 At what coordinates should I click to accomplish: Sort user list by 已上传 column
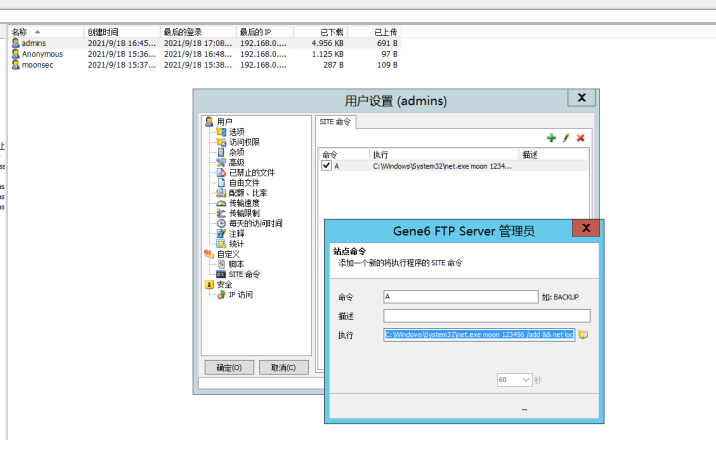(x=375, y=32)
